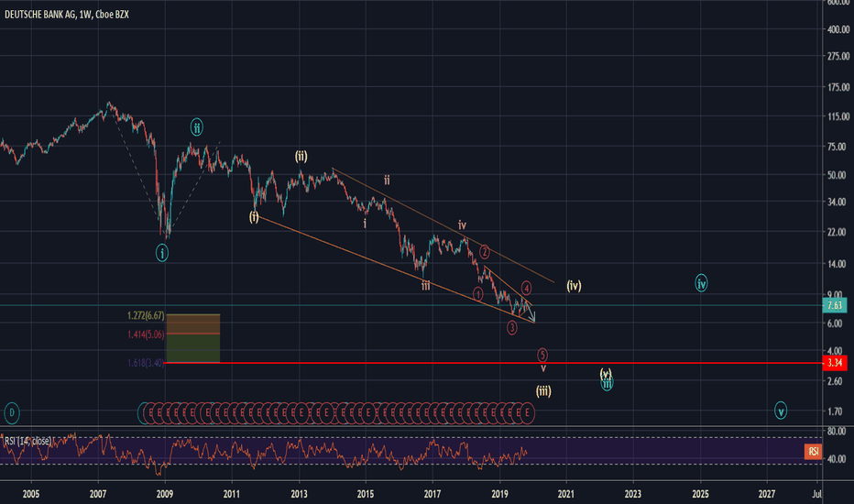Select the teal circled ii wave label above the 2010 rebound
This screenshot has height=504, width=854.
coord(197,127)
